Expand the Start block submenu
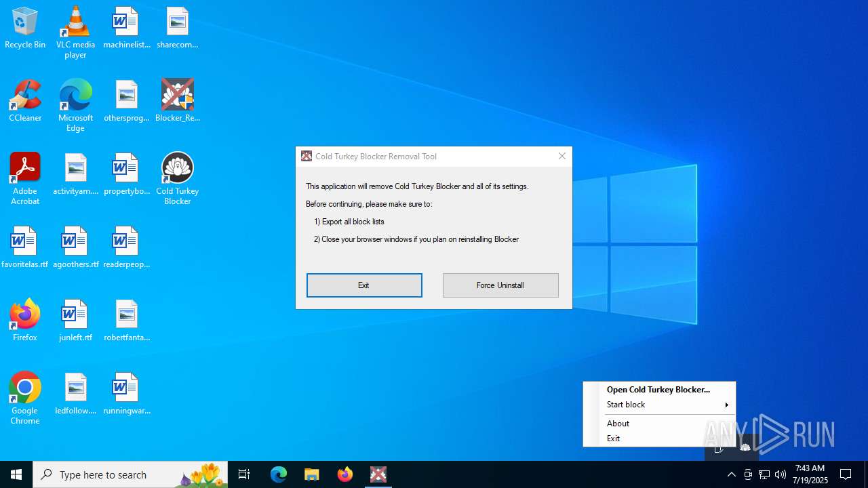Image resolution: width=868 pixels, height=488 pixels. pyautogui.click(x=659, y=405)
